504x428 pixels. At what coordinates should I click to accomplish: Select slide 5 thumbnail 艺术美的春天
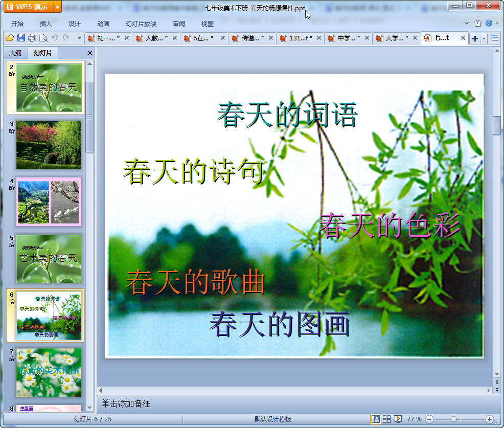click(x=49, y=259)
